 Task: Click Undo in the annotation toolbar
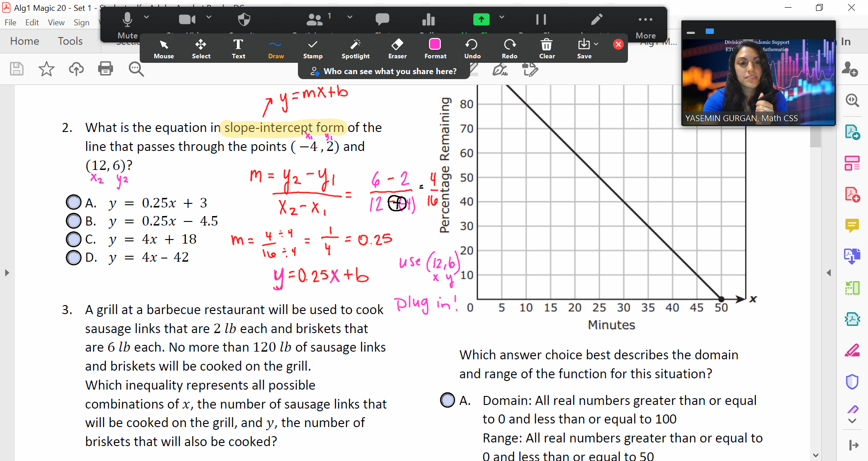pyautogui.click(x=472, y=48)
